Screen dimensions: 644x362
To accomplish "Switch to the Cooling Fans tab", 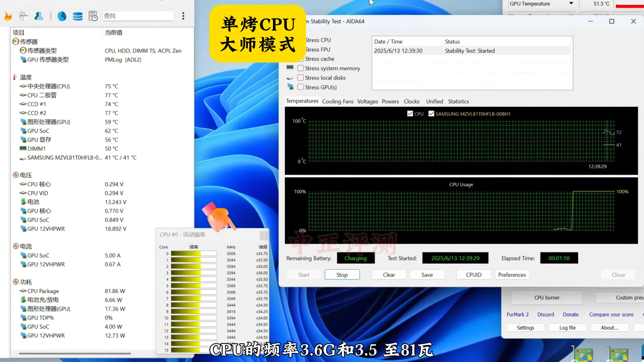I will [x=338, y=102].
